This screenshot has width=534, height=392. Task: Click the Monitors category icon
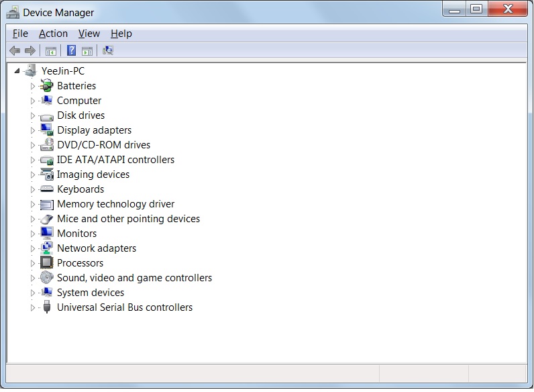pyautogui.click(x=47, y=233)
